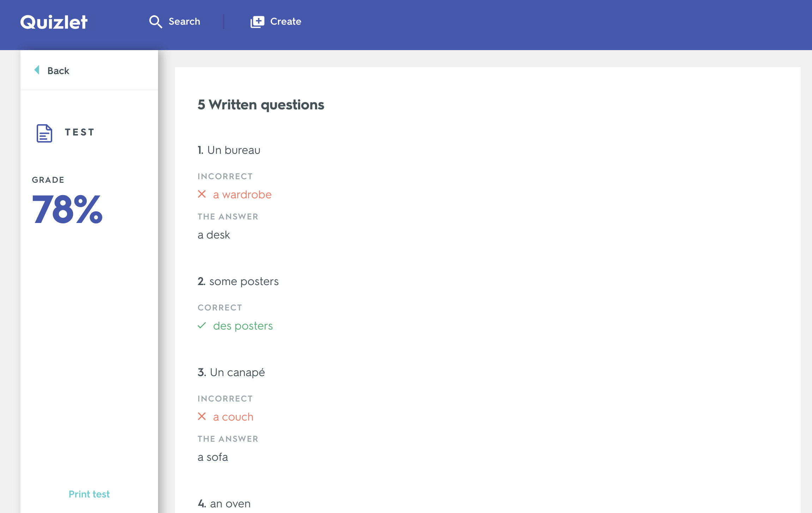
Task: Click the Back arrow icon
Action: (37, 70)
